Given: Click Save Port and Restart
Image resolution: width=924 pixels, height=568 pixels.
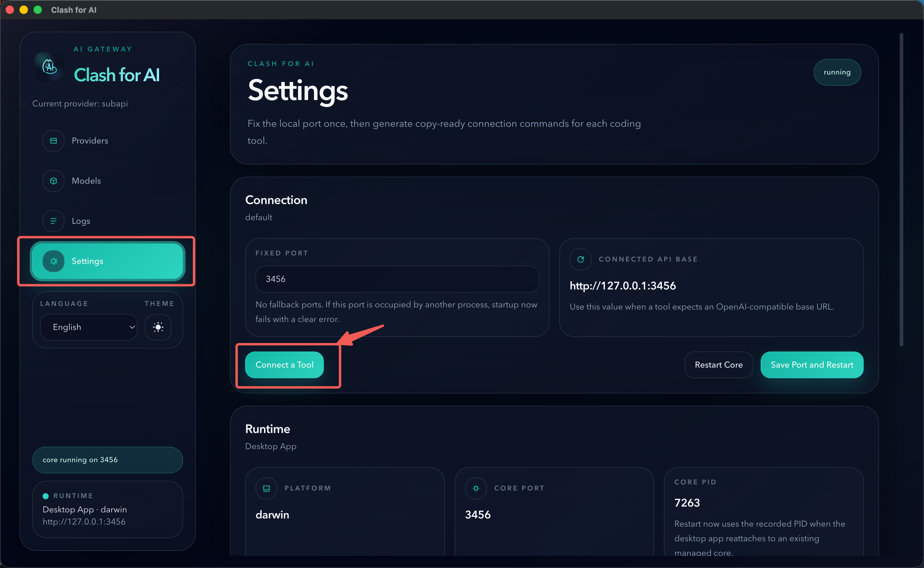Looking at the screenshot, I should [x=812, y=365].
